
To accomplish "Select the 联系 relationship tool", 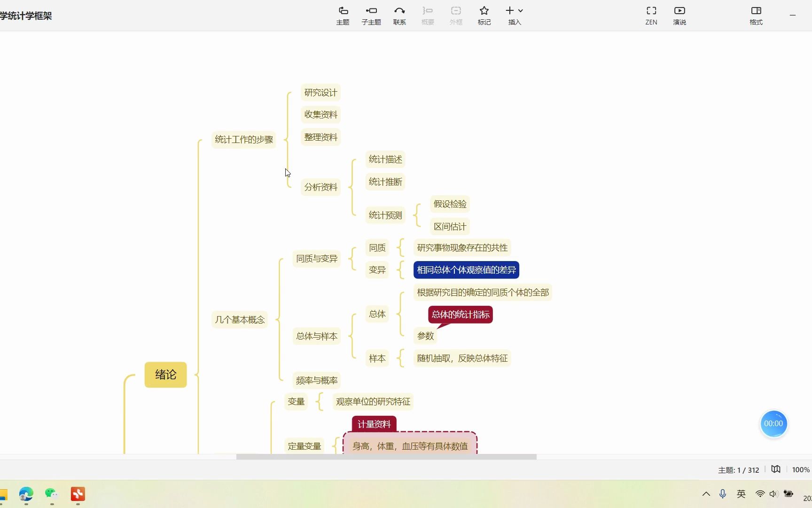I will (x=399, y=16).
